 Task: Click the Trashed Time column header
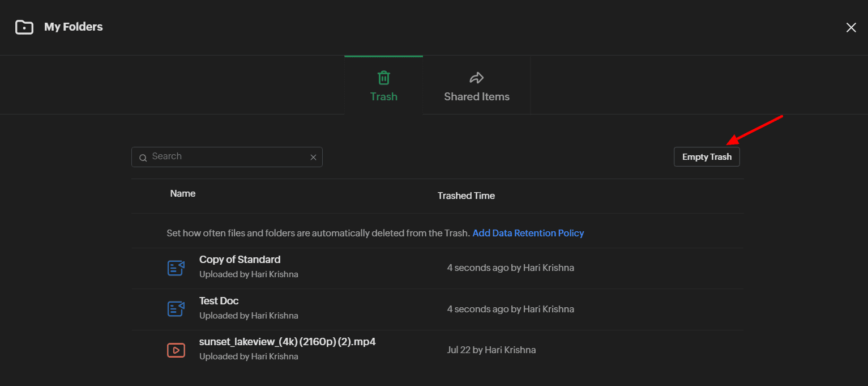click(x=466, y=196)
